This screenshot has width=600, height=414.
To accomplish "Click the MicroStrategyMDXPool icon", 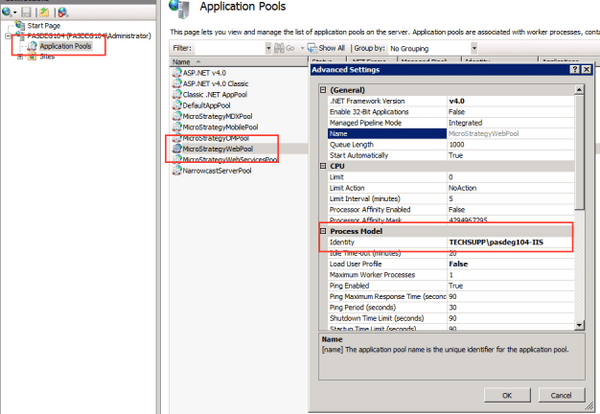I will pos(176,116).
